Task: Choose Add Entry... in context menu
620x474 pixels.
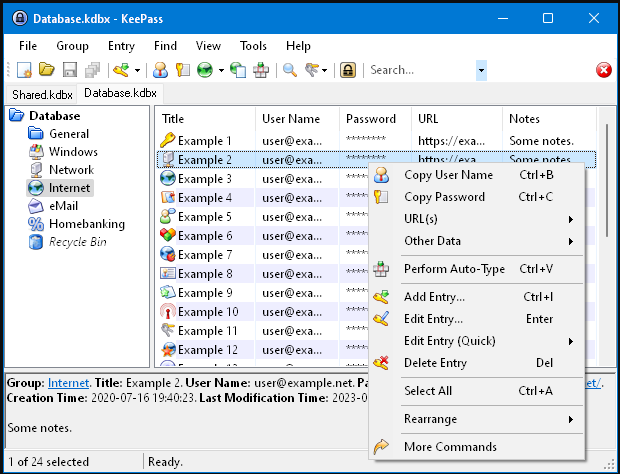Action: coord(476,297)
